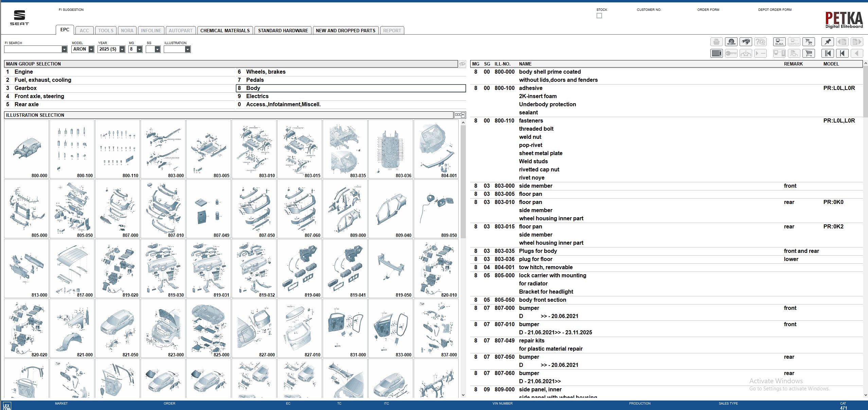Select main group 4 Front axle, steering
Viewport: 868px width, 410px height.
[120, 96]
